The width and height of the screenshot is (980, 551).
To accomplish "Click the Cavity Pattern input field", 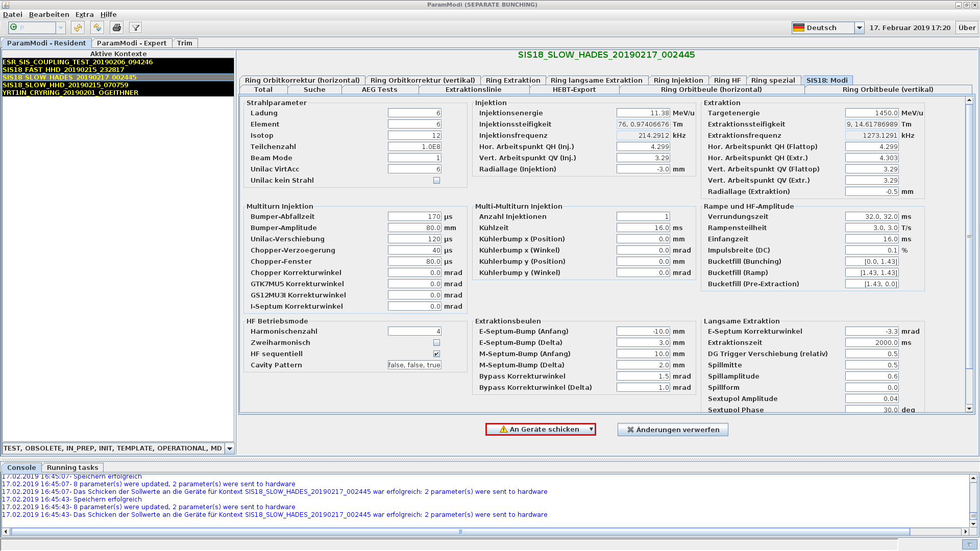I will pyautogui.click(x=414, y=365).
